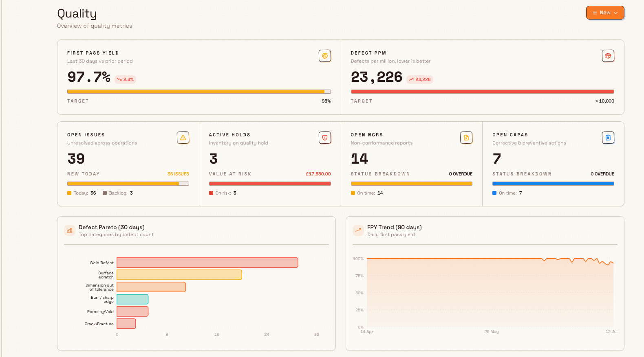The image size is (644, 357).
Task: Click the Defect PPM bug icon
Action: [608, 56]
